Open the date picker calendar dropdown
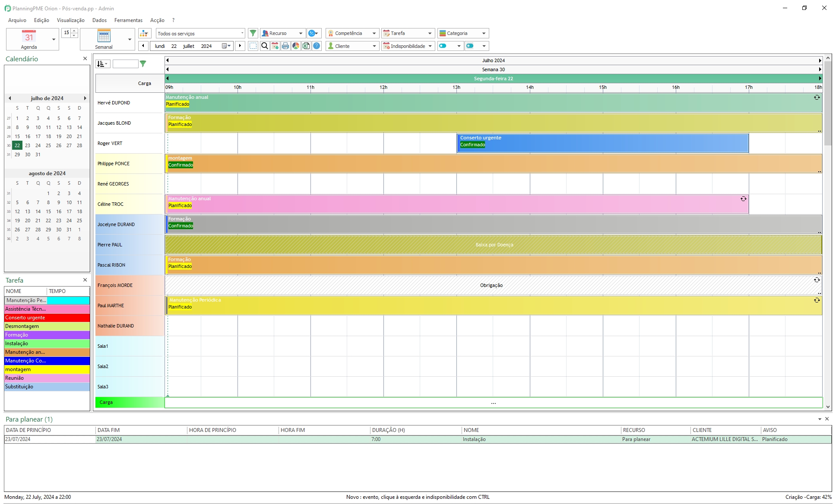 click(x=226, y=46)
